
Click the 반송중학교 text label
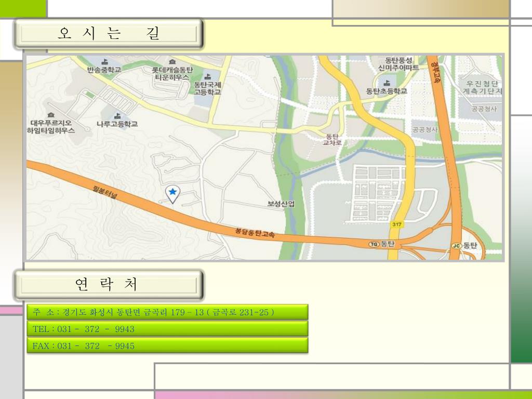(x=104, y=70)
